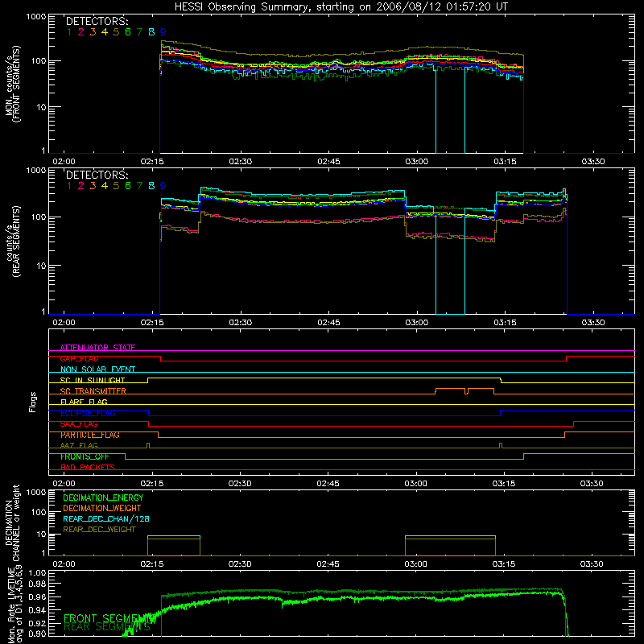This screenshot has height=644, width=644.
Task: Click 1.00 y-axis tick of livetime plot
Action: (37, 573)
